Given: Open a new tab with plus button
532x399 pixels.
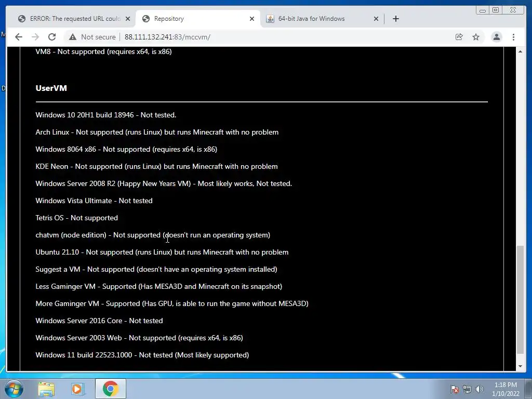Looking at the screenshot, I should 395,19.
